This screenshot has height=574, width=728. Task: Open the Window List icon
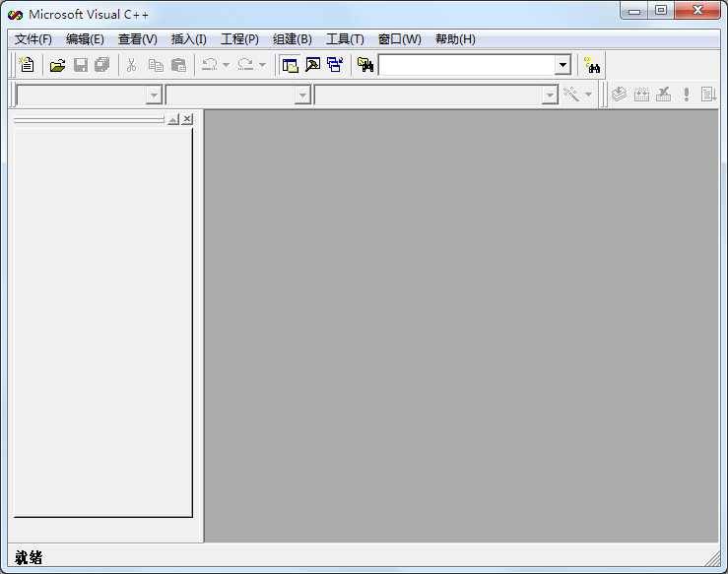click(x=335, y=65)
